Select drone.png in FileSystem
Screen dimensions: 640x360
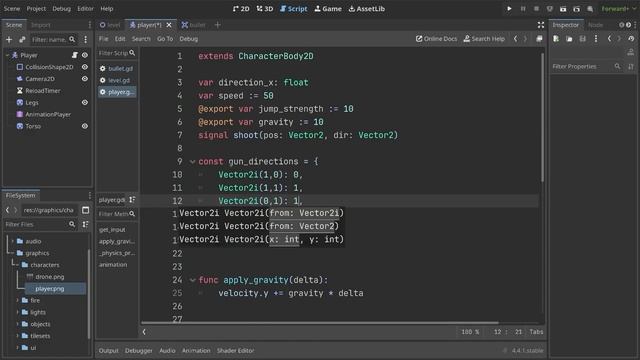[50, 277]
